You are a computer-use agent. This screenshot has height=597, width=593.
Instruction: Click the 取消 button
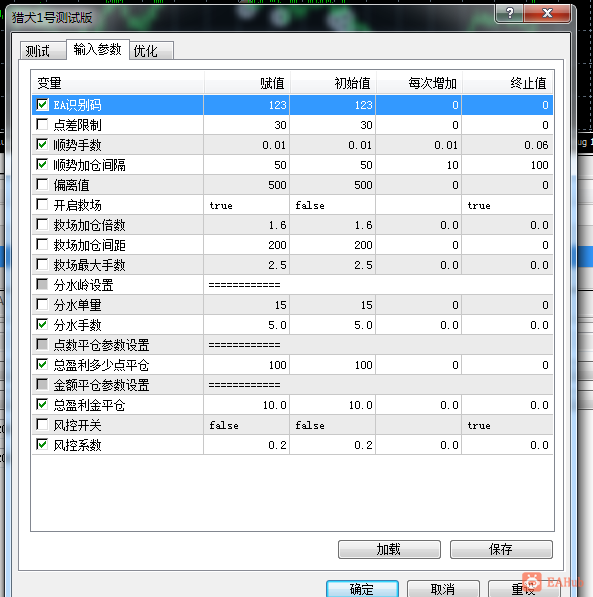click(x=443, y=589)
